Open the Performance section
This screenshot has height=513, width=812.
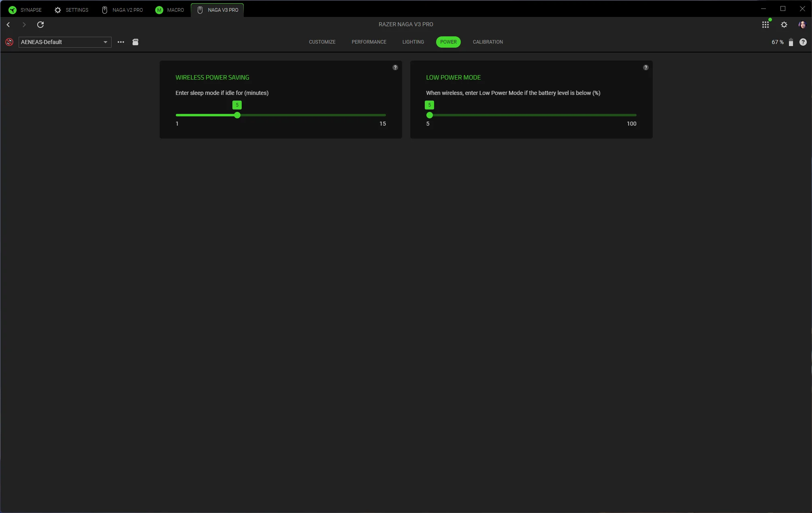(x=369, y=42)
